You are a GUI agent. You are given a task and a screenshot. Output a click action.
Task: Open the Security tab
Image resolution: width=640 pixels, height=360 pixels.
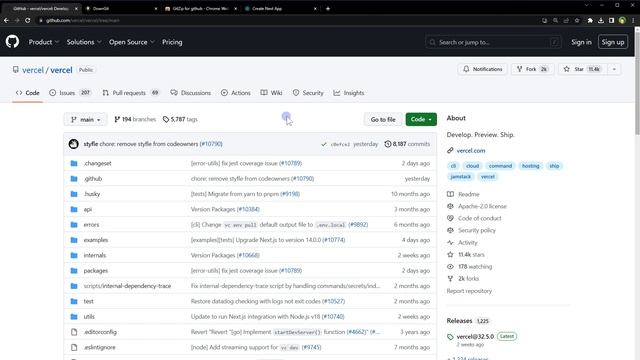coord(308,93)
